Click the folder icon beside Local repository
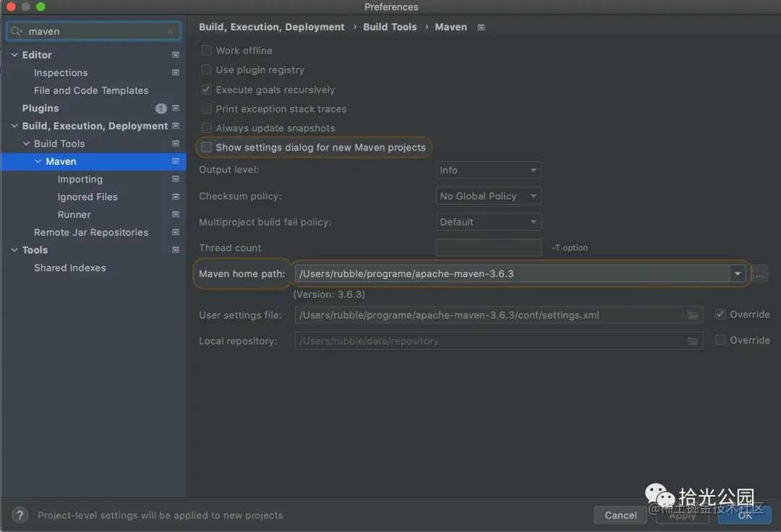Viewport: 781px width, 532px height. click(x=692, y=340)
